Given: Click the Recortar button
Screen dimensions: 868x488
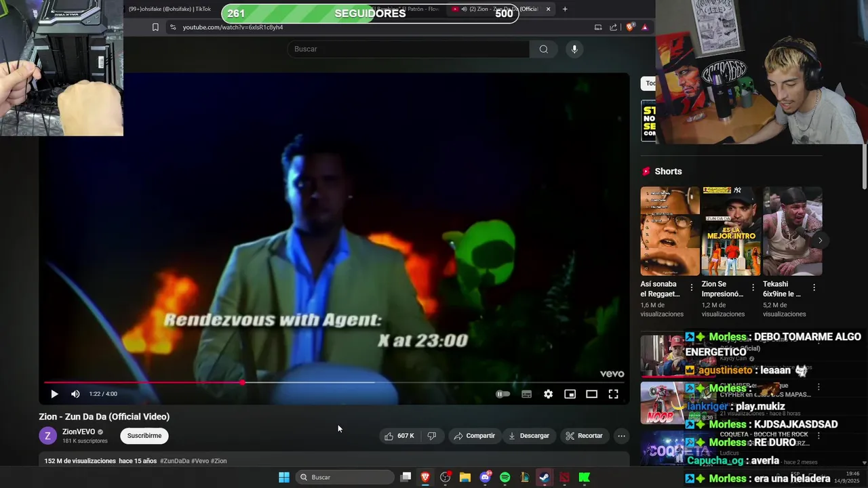Looking at the screenshot, I should click(584, 436).
